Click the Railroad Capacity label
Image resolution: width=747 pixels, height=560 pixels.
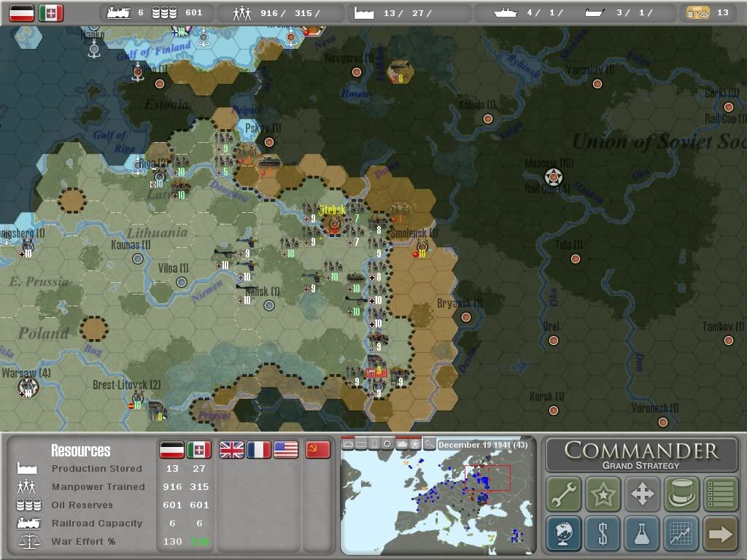pos(97,523)
